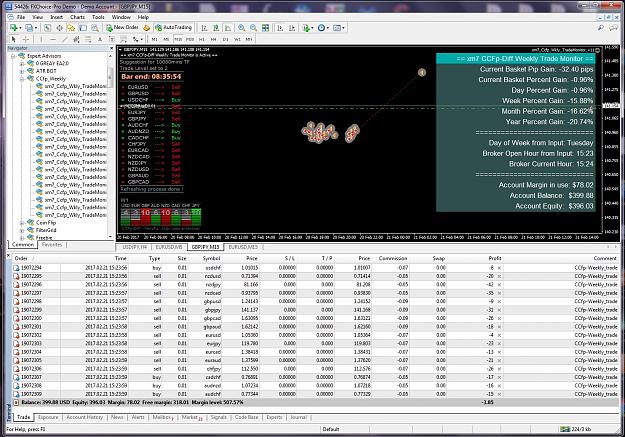Screen dimensions: 625x437
Task: Open MetaEditor with the yellow diamond icon
Action: pyautogui.click(x=147, y=28)
